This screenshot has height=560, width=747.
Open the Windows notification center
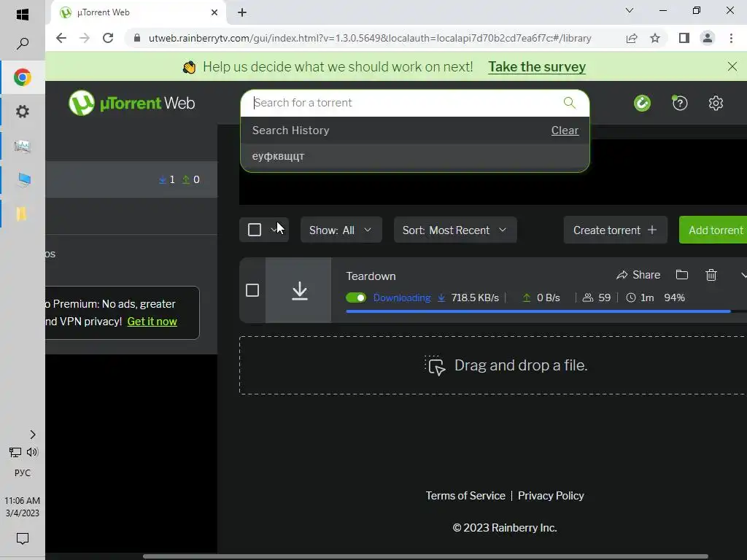pyautogui.click(x=23, y=539)
